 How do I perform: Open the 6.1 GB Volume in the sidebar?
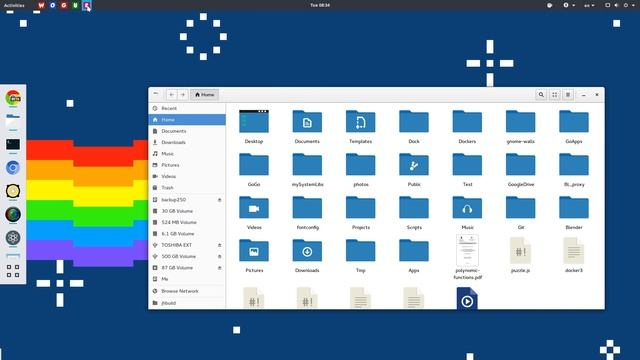[x=187, y=234]
